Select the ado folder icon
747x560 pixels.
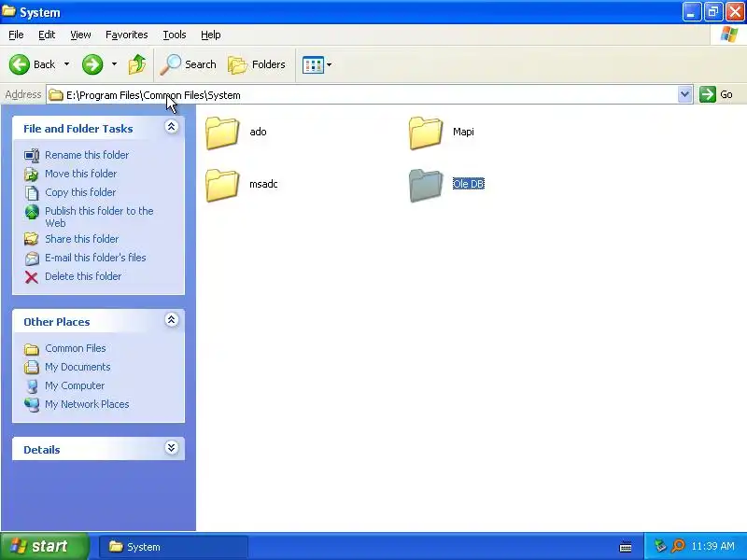(x=222, y=133)
